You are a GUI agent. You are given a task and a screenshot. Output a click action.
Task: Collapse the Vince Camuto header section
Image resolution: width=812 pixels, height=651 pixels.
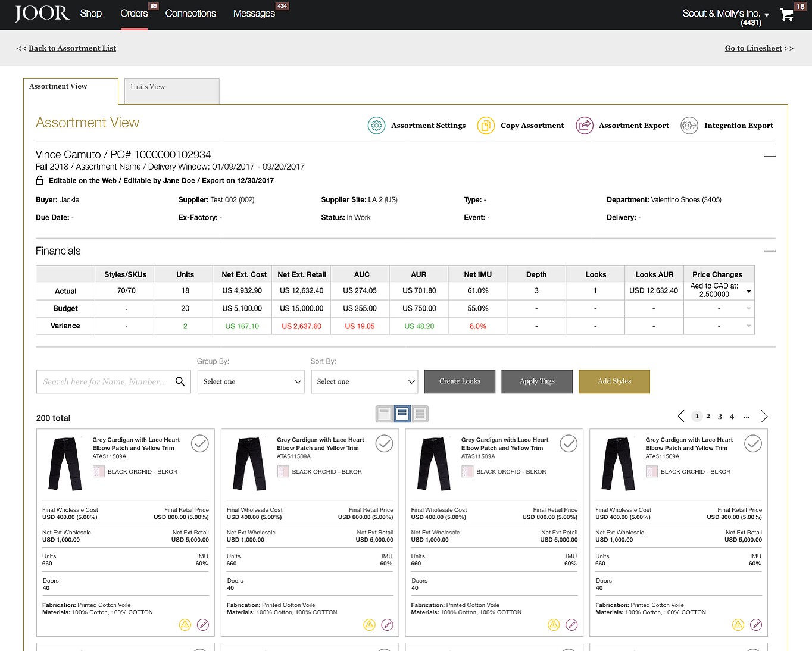(770, 156)
